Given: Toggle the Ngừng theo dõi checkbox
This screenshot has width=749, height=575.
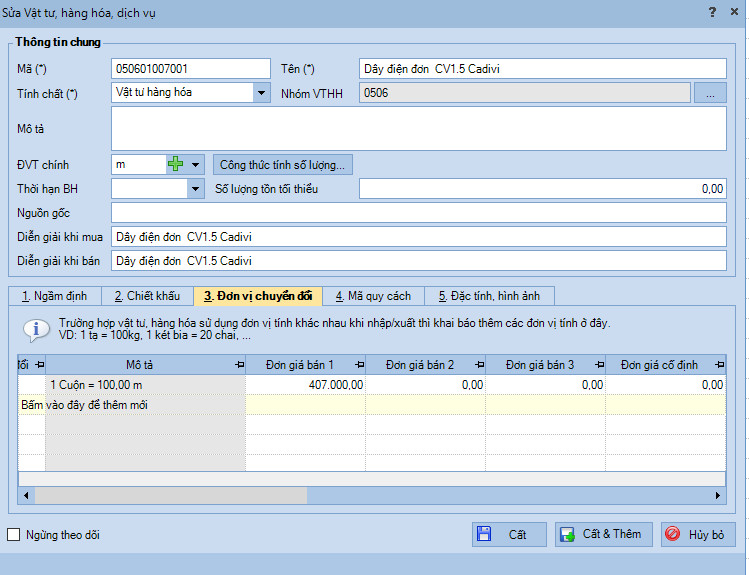Looking at the screenshot, I should coord(14,534).
